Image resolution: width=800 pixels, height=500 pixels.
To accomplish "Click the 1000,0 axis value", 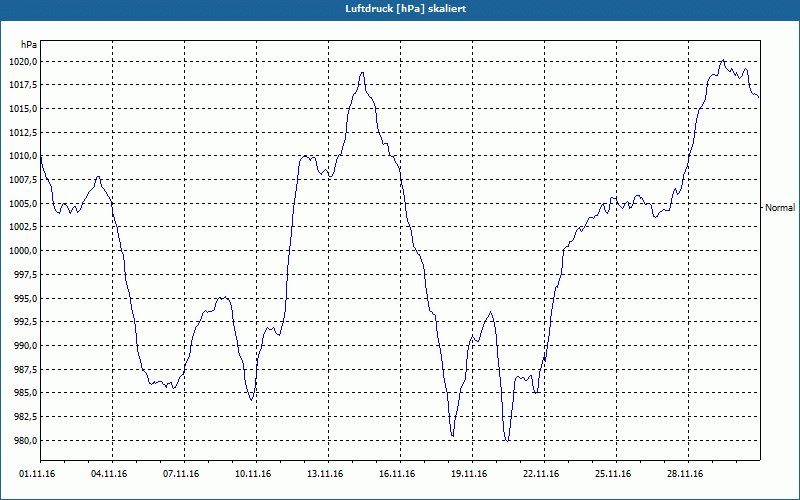I will pos(22,251).
